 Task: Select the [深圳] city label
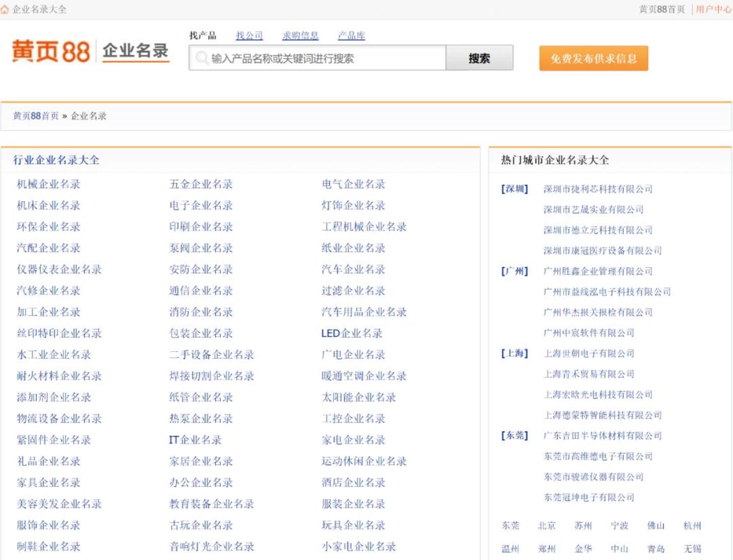[x=515, y=189]
